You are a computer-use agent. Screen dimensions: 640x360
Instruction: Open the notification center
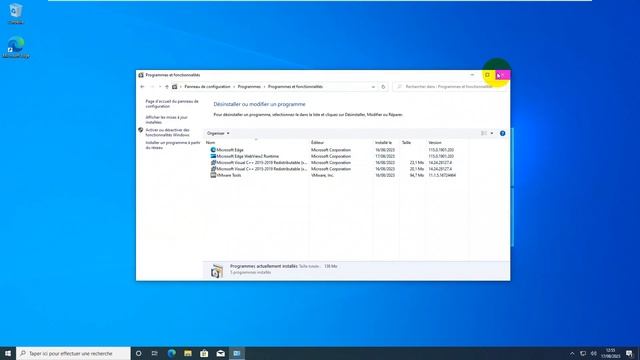(x=629, y=353)
